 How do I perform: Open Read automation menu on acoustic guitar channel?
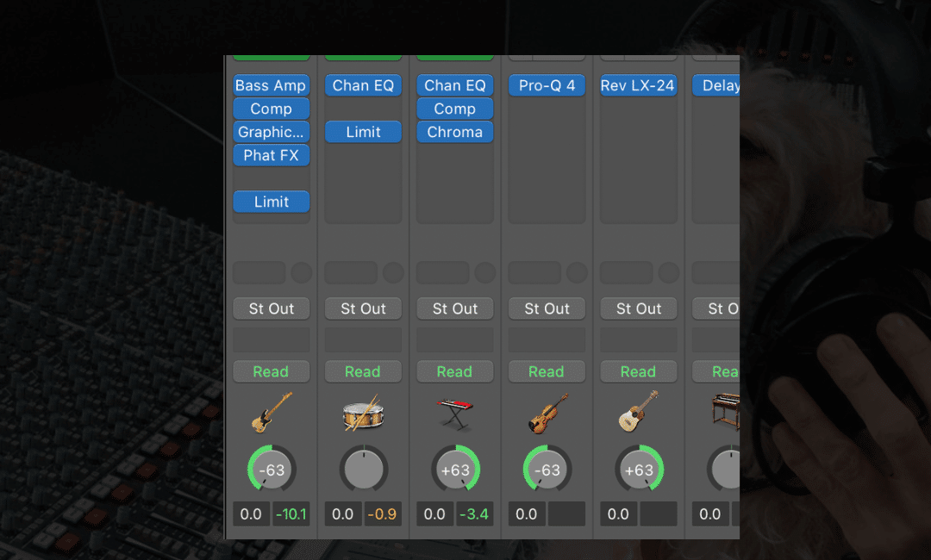click(639, 371)
